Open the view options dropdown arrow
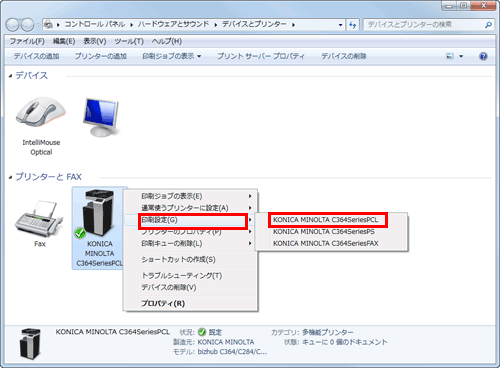500x368 pixels. (x=461, y=56)
